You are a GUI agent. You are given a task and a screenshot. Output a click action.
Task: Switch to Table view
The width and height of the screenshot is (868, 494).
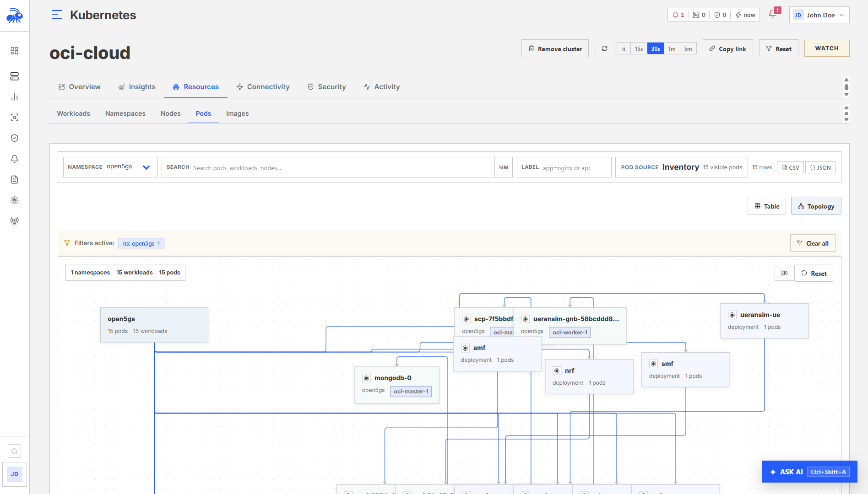click(767, 206)
